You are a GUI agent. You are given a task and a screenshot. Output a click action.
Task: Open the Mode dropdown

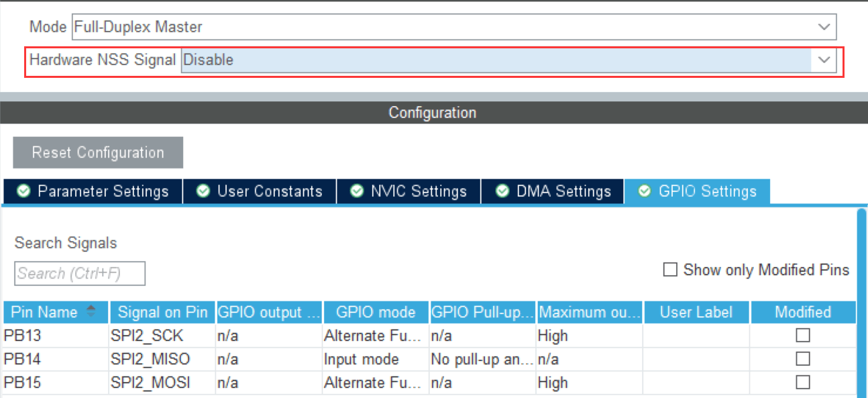[x=453, y=28]
